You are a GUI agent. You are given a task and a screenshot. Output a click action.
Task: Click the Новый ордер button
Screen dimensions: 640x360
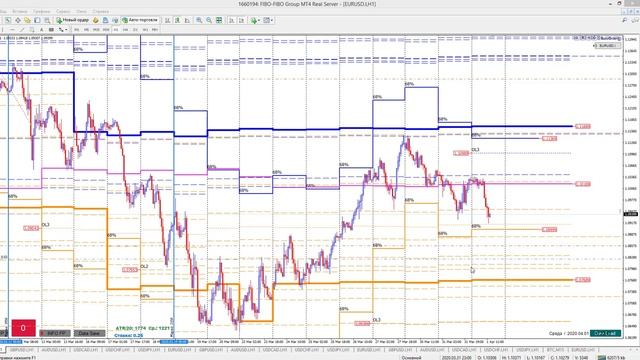click(x=73, y=20)
